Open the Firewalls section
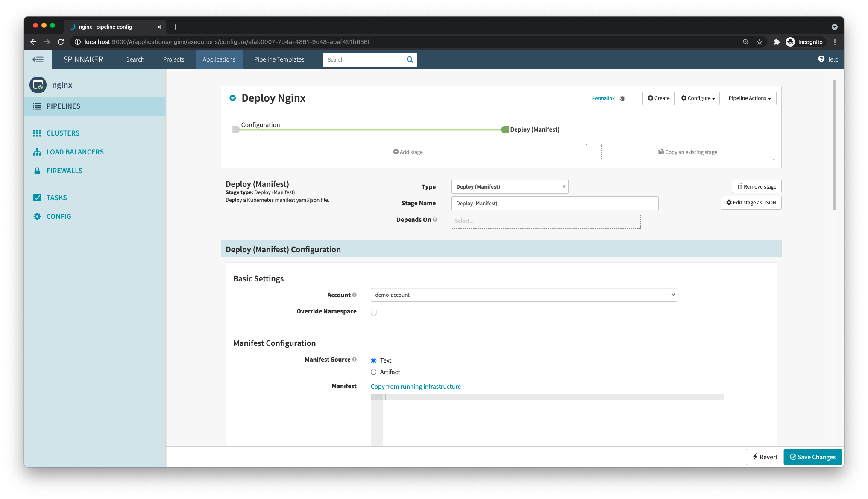Image resolution: width=868 pixels, height=499 pixels. (x=65, y=171)
